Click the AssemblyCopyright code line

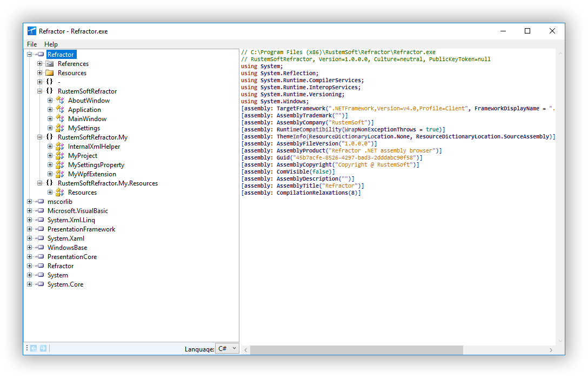point(330,164)
